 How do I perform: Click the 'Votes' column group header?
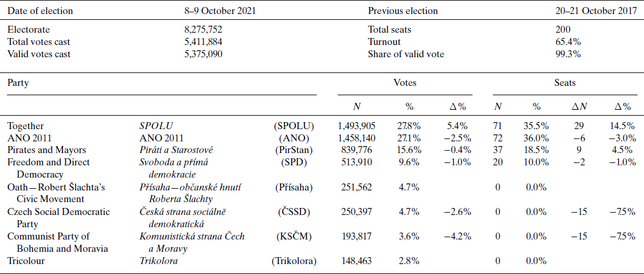(x=404, y=83)
